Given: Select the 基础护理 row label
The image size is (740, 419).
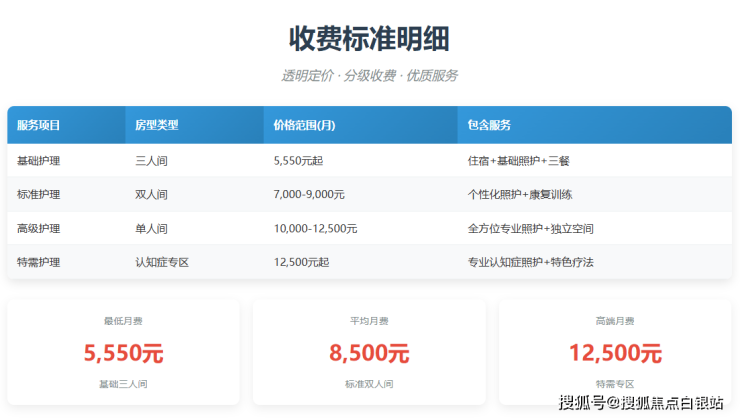Looking at the screenshot, I should pyautogui.click(x=39, y=160).
